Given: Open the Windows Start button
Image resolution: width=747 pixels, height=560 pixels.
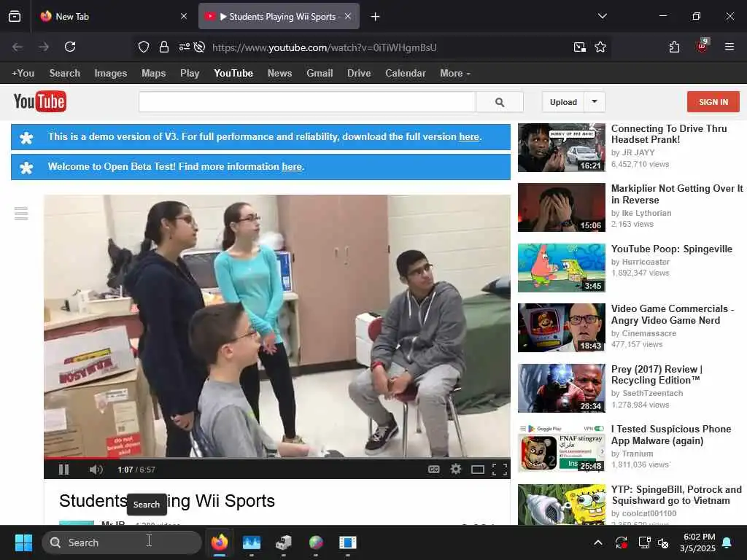Looking at the screenshot, I should (23, 542).
